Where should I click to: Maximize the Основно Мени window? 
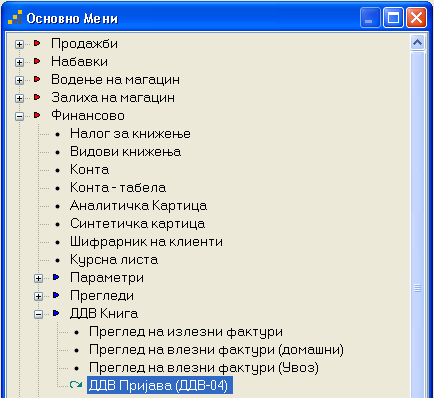click(x=393, y=17)
